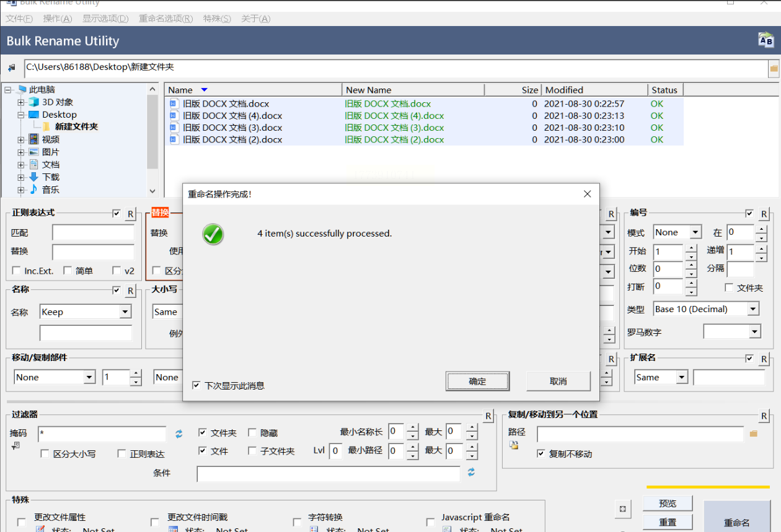Viewport: 781px width, 532px height.
Task: Close the 重命名操作完成 dialog with X
Action: [x=588, y=194]
